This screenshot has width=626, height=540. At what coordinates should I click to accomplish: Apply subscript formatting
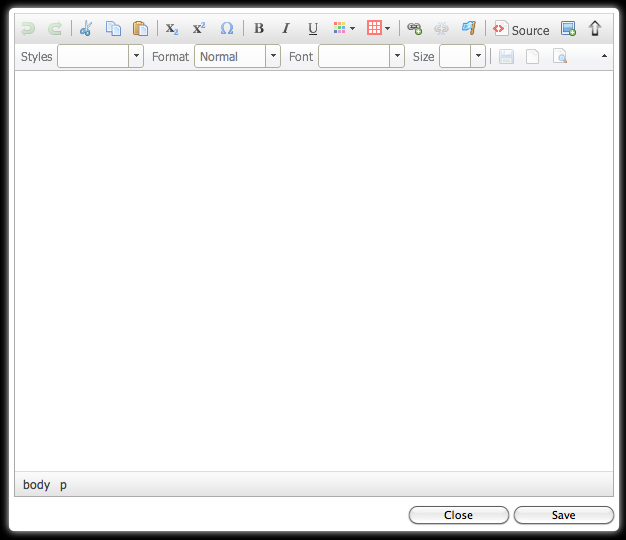tap(172, 29)
